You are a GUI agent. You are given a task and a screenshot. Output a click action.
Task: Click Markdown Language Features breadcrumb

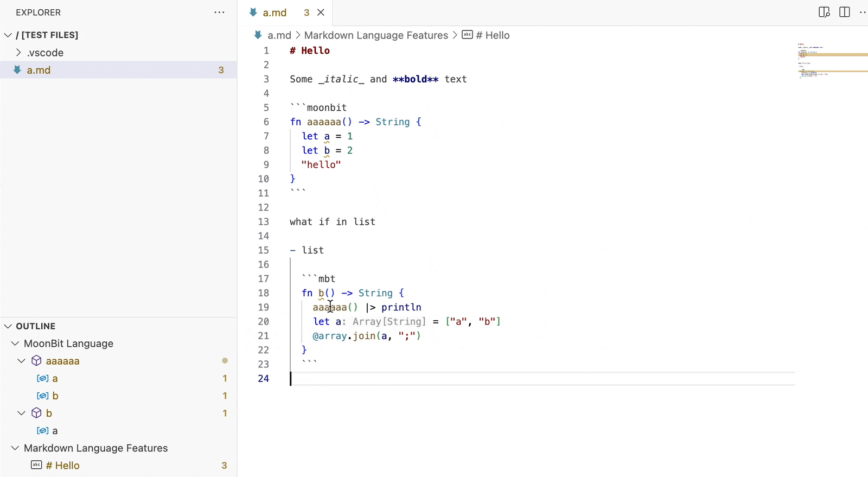tap(376, 35)
